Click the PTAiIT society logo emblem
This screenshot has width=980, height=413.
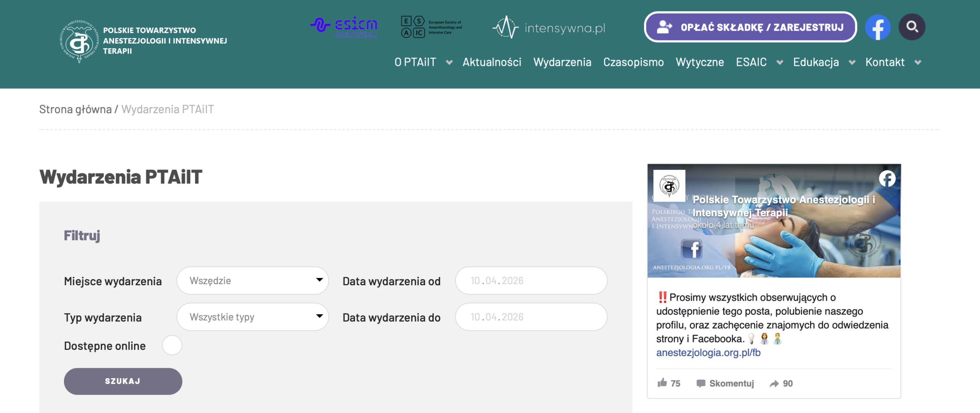pyautogui.click(x=80, y=41)
